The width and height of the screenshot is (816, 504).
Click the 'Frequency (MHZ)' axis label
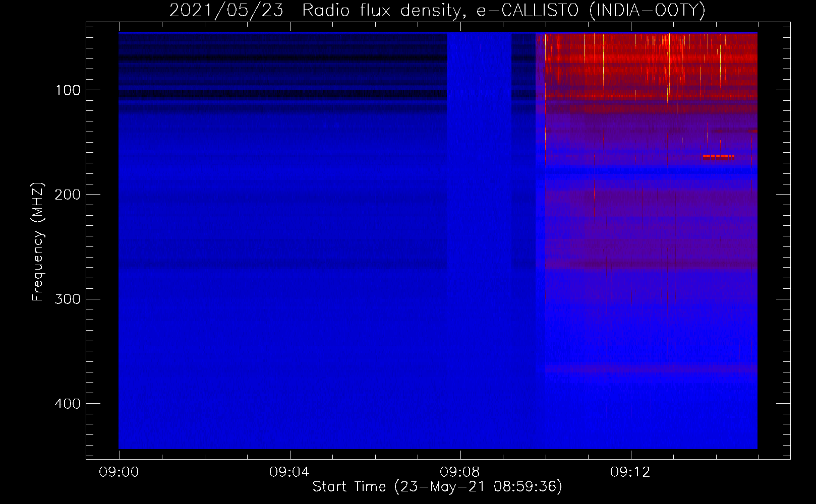tap(38, 242)
